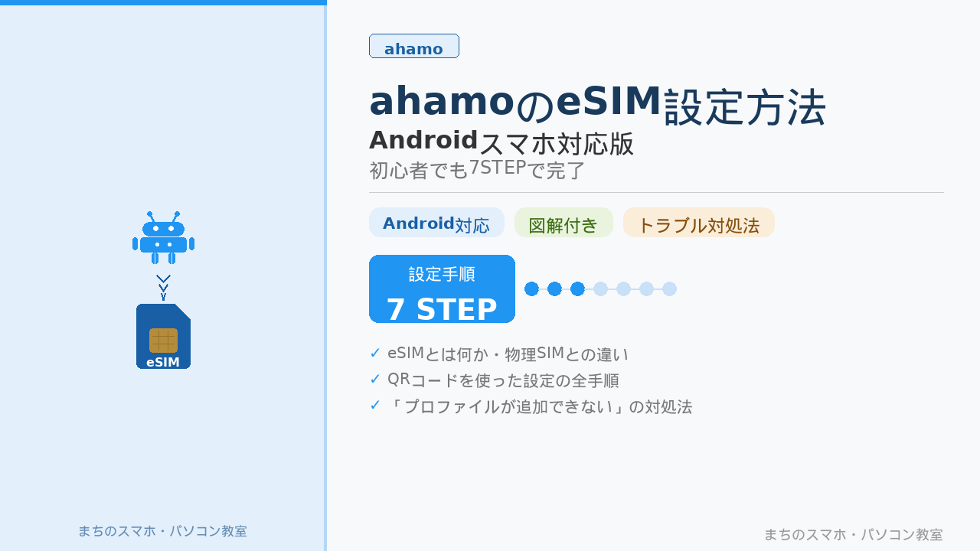Screen dimensions: 980x551
Task: Click the checkmark beside the eSIMとは何か line
Action: pyautogui.click(x=375, y=354)
